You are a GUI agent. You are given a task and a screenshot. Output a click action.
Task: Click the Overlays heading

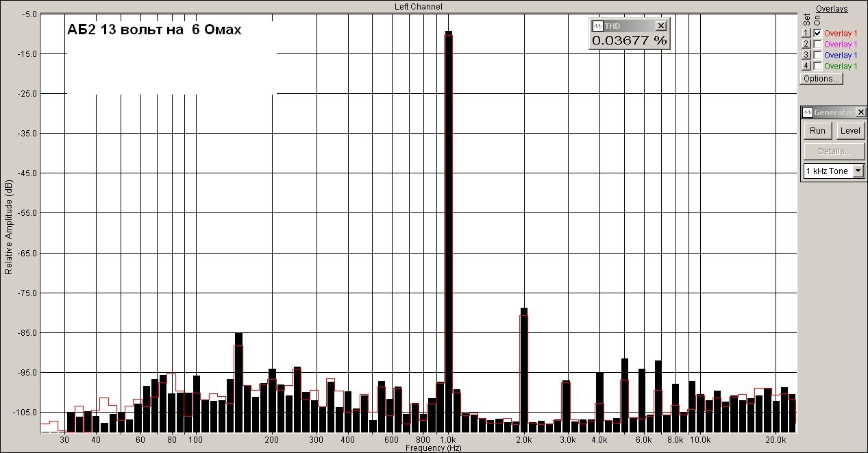832,9
